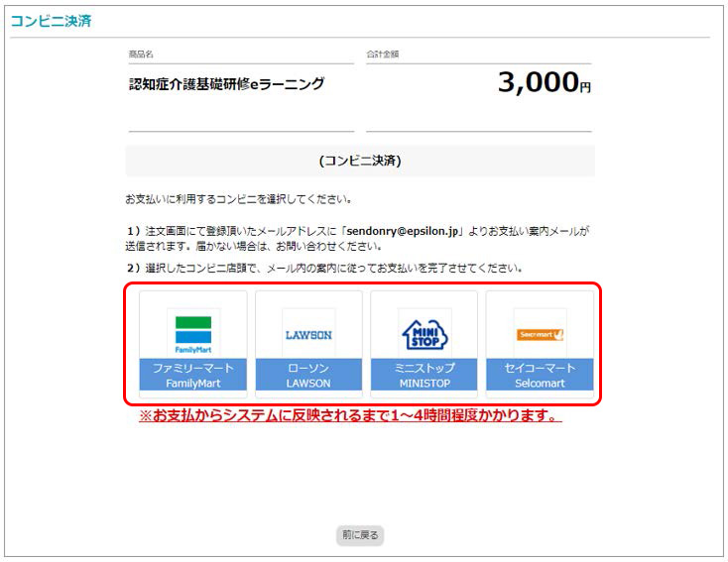
Task: Select the LAWSON logo icon
Action: 308,334
